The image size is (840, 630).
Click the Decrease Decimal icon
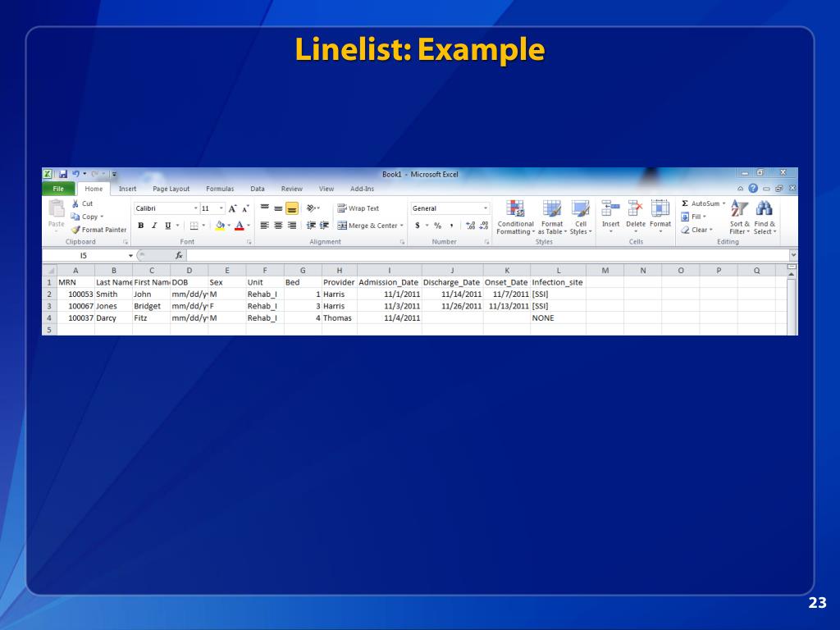[484, 226]
